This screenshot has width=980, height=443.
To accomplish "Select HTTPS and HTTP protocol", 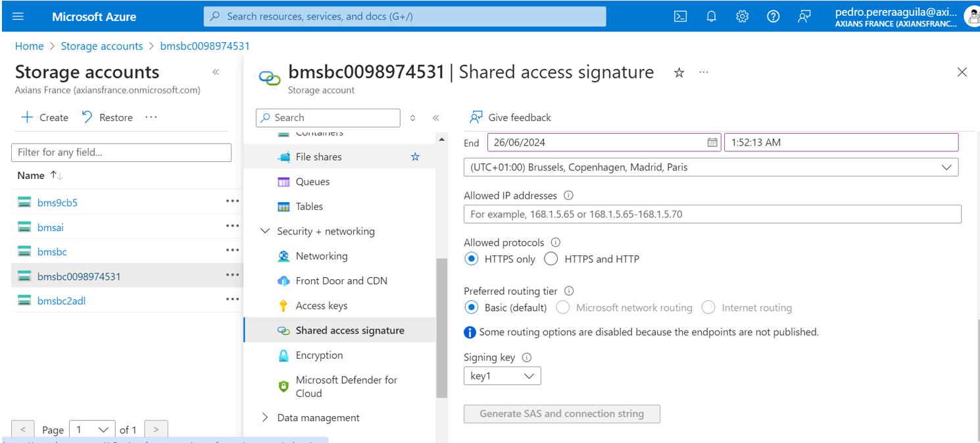I will (x=551, y=259).
